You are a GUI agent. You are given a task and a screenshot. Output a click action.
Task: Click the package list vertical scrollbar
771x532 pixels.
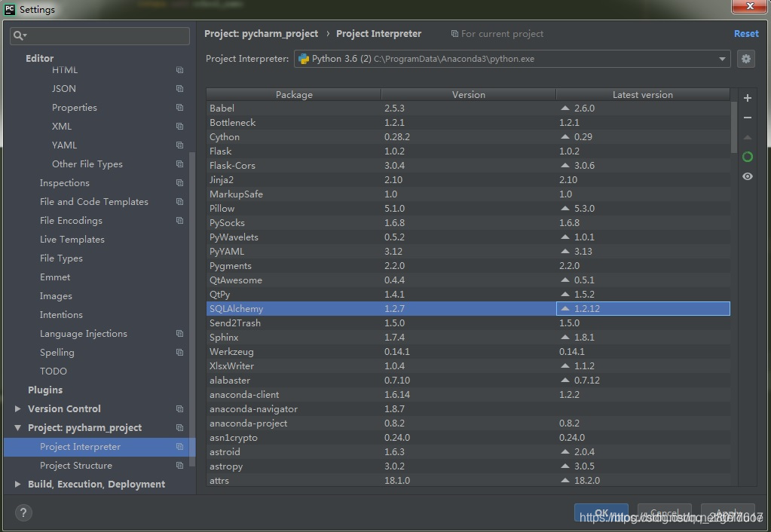coord(733,128)
